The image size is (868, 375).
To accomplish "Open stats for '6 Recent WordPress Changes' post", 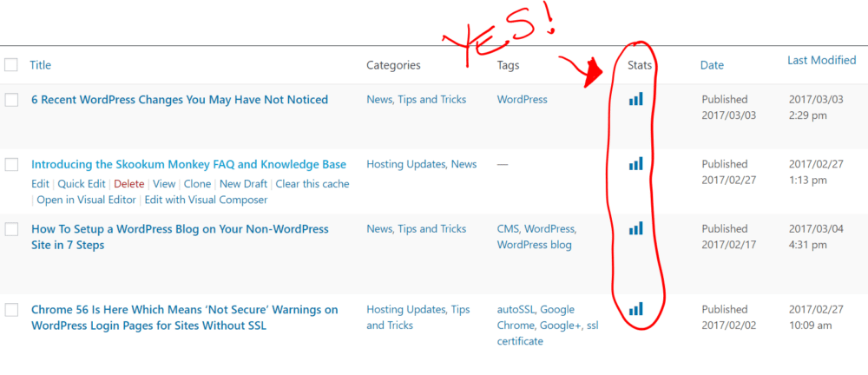I will click(635, 99).
